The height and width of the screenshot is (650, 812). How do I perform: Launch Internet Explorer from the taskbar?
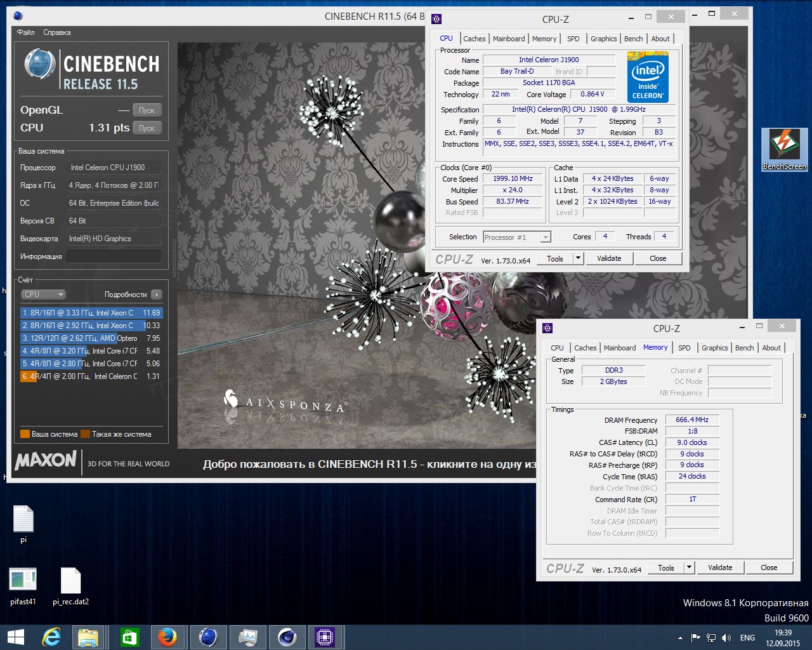(x=51, y=637)
